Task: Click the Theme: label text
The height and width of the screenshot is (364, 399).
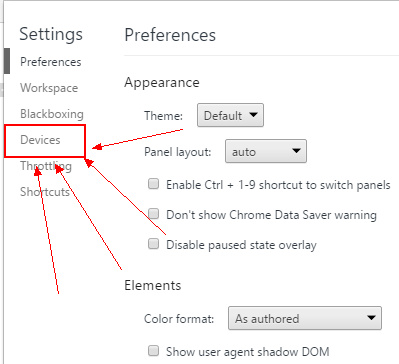Action: [163, 116]
